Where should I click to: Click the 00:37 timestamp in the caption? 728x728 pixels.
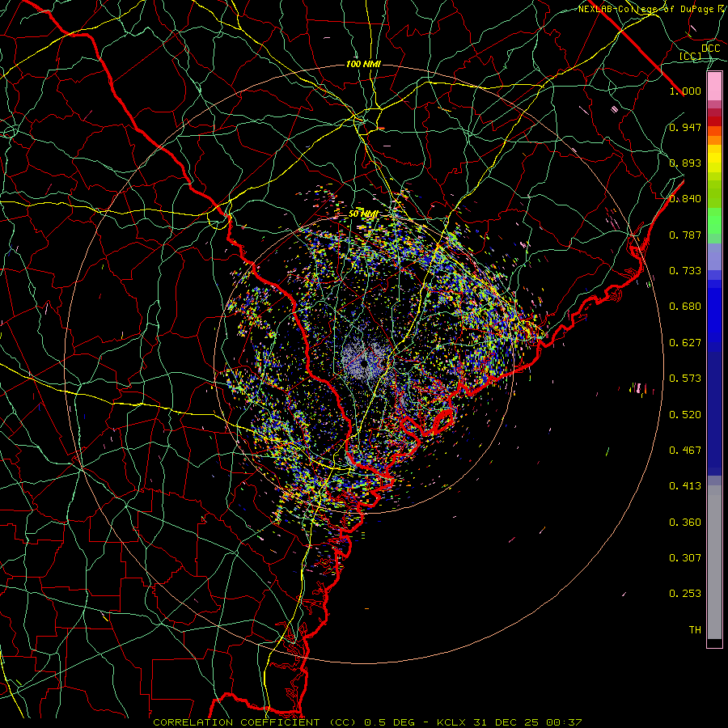564,722
